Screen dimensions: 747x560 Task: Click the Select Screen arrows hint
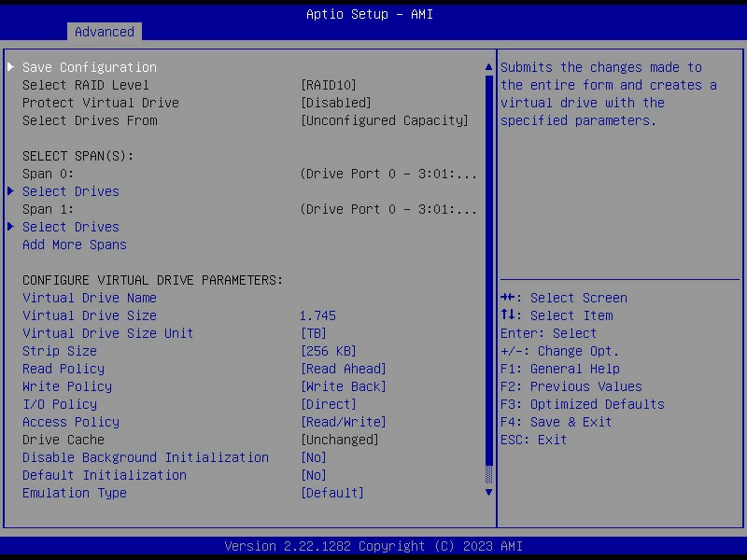[564, 298]
